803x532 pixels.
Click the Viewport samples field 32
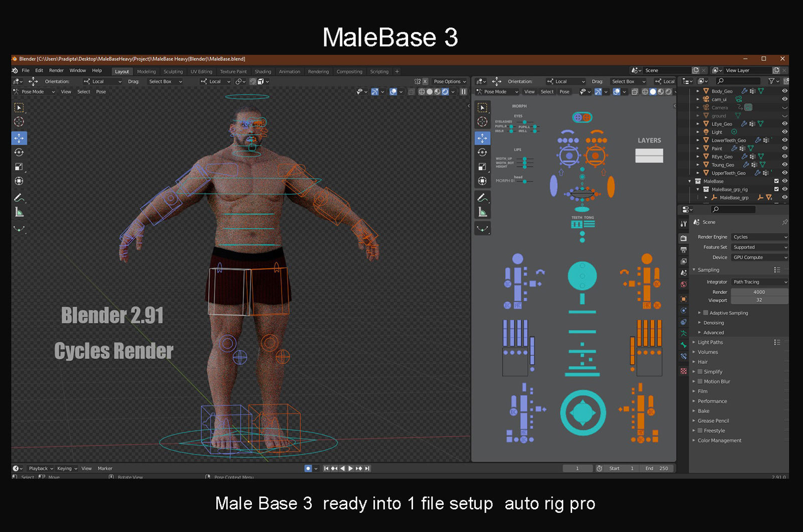759,300
